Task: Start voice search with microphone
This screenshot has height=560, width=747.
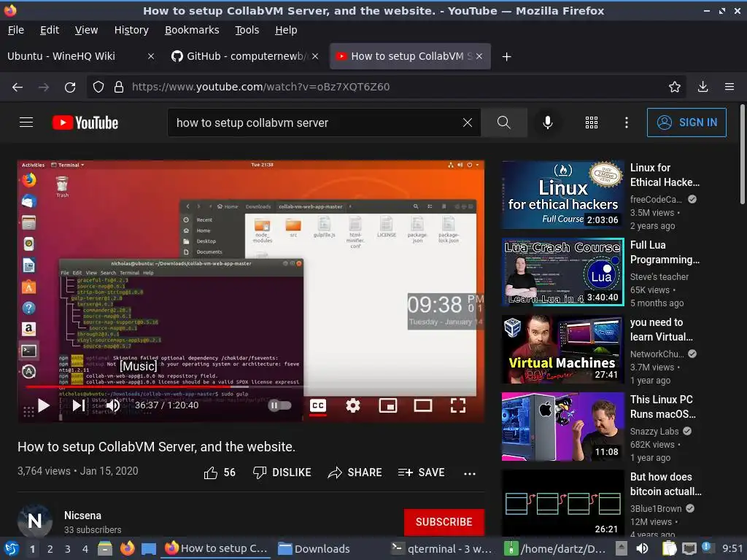Action: (548, 122)
